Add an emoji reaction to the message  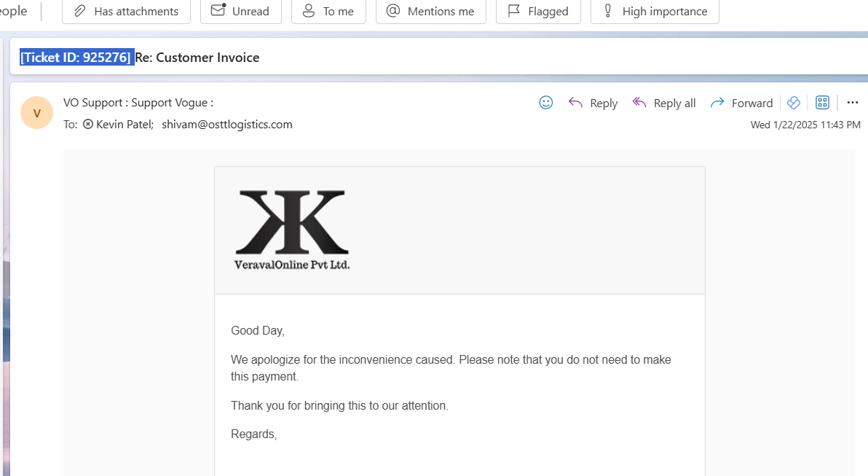(546, 103)
